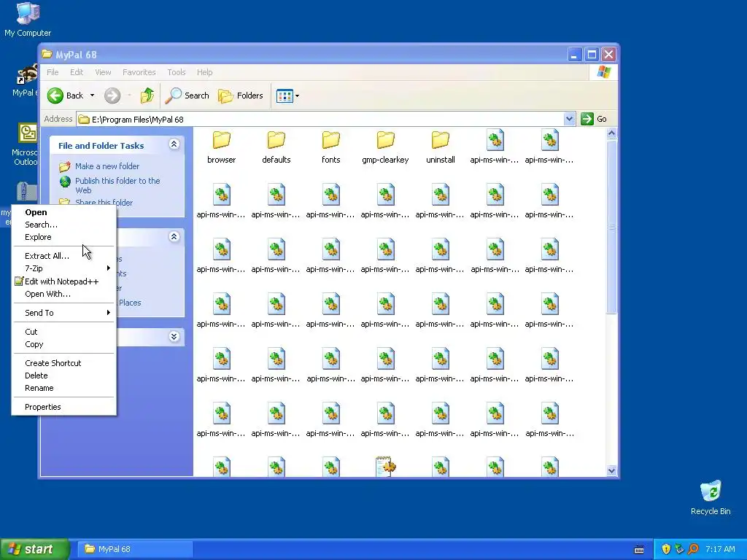This screenshot has width=747, height=560.
Task: Select the My Computer desktop icon
Action: pyautogui.click(x=28, y=19)
